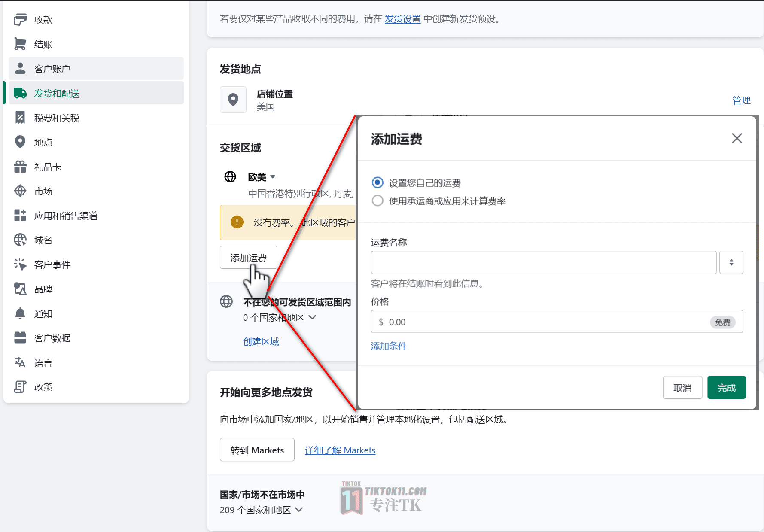764x532 pixels.
Task: Open 地点 settings page
Action: click(96, 142)
